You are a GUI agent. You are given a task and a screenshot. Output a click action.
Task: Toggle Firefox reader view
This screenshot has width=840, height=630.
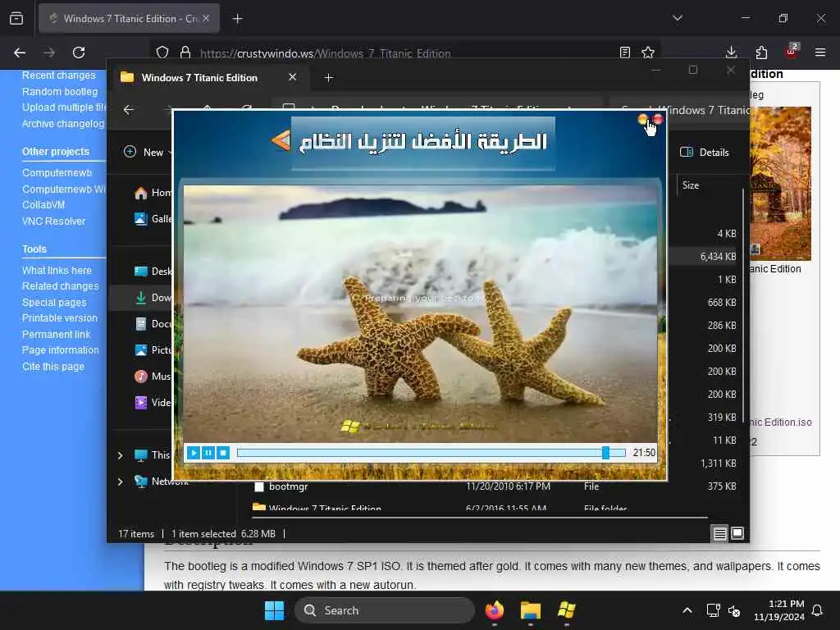click(x=624, y=52)
